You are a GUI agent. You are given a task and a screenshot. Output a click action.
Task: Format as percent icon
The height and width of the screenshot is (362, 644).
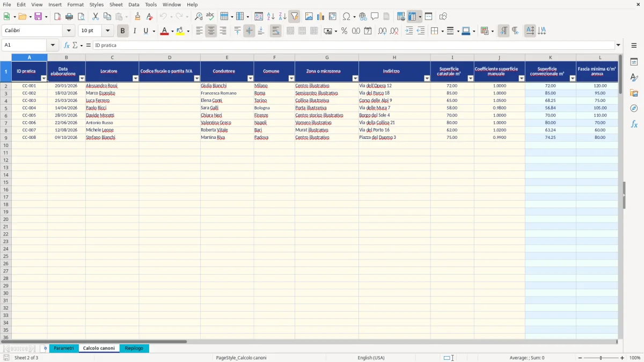[344, 31]
